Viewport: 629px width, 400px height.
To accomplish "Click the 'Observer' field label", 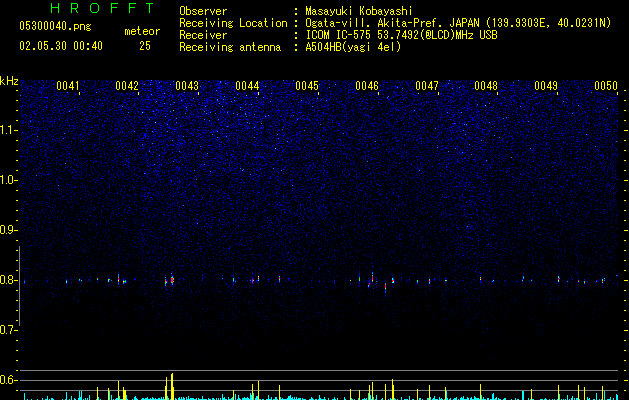I will click(203, 11).
